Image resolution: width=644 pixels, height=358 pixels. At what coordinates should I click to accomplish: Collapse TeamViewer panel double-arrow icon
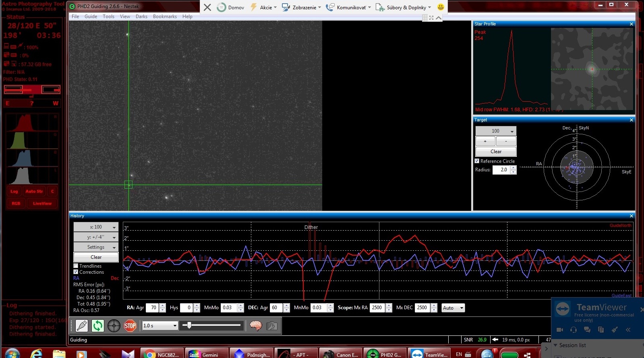(x=628, y=330)
